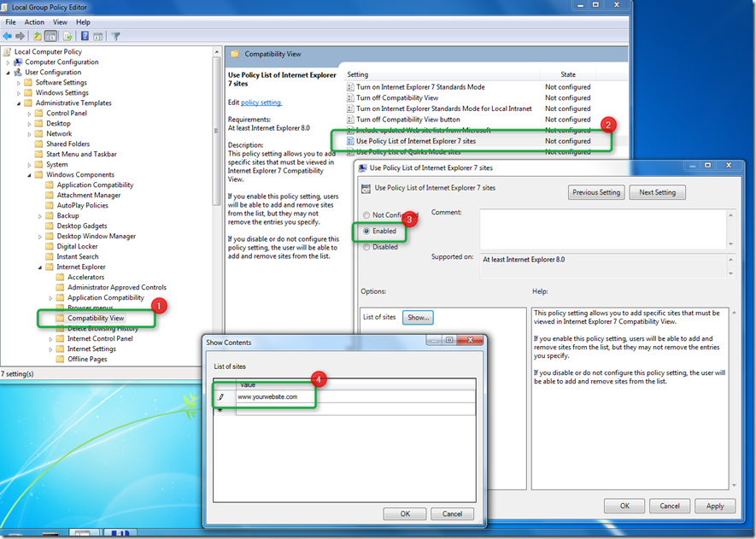Viewport: 756px width, 539px height.
Task: Click the Digital Locker folder icon
Action: (50, 246)
